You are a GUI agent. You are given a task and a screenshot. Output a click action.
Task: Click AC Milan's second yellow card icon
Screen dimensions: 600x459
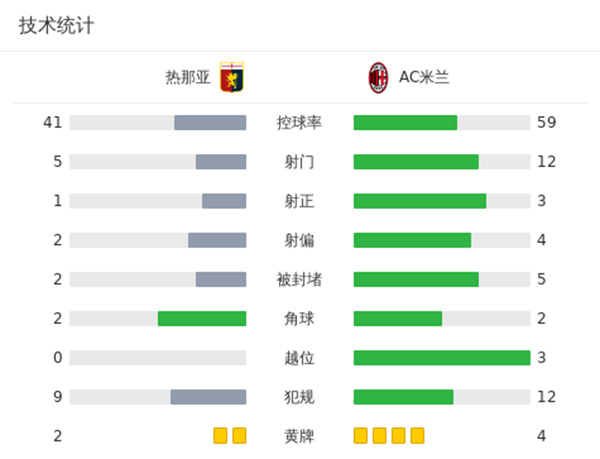pos(379,435)
